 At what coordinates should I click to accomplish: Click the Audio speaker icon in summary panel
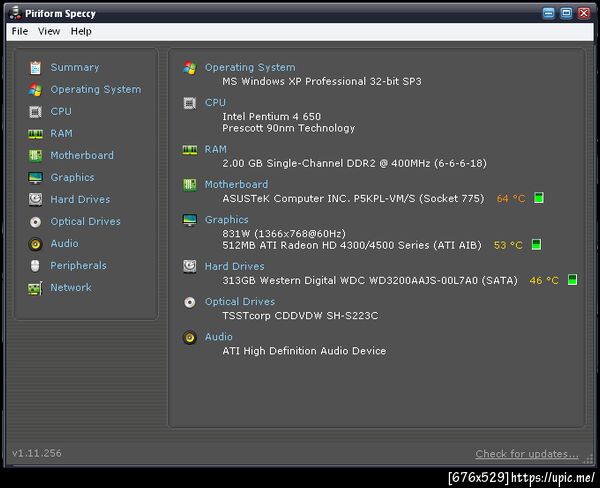click(190, 338)
